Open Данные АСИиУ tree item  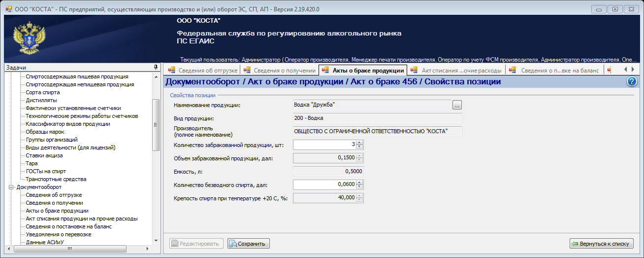[x=45, y=243]
